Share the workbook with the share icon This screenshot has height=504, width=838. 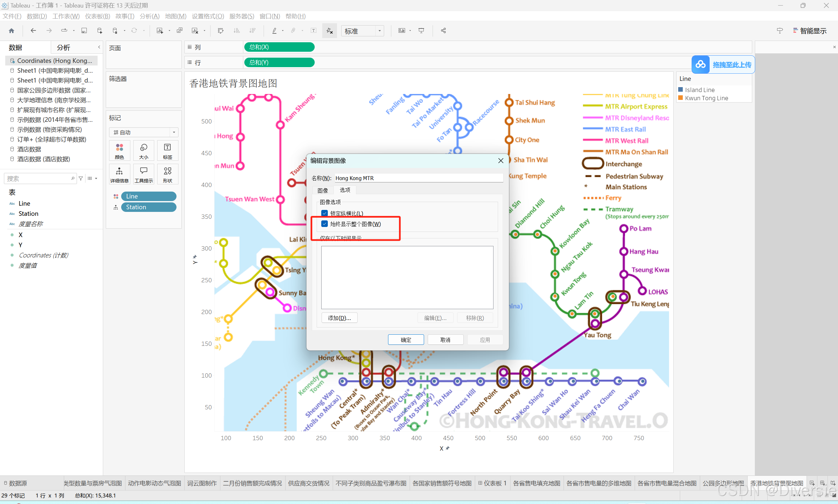(443, 31)
